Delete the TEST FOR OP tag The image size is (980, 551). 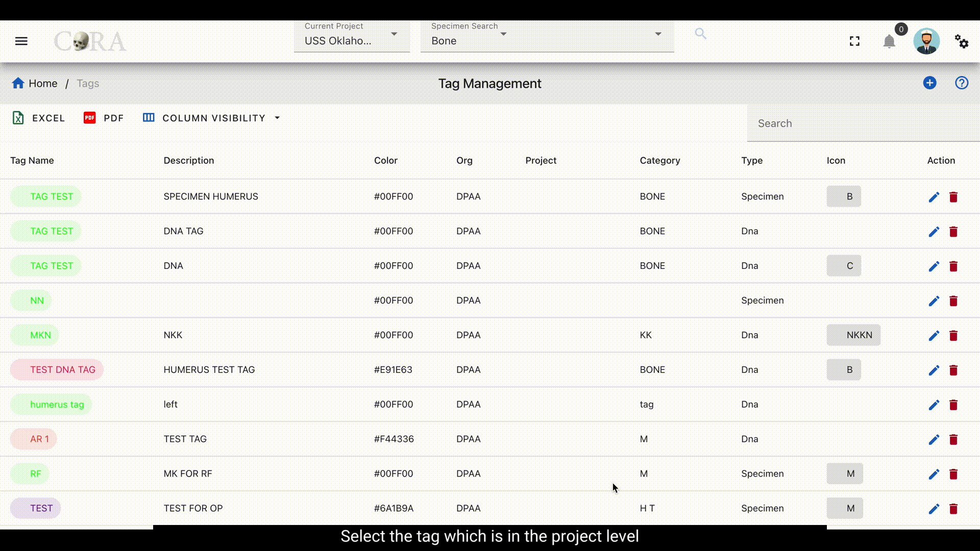[x=953, y=509]
